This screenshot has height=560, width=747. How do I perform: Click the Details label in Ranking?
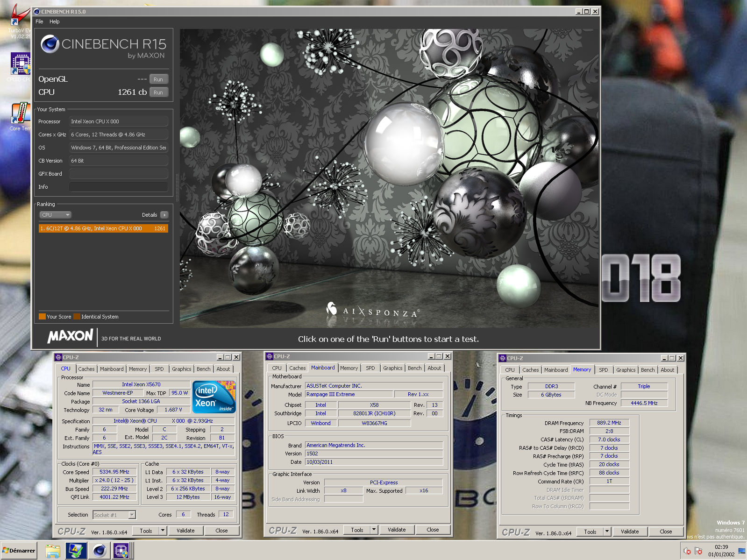pos(149,215)
